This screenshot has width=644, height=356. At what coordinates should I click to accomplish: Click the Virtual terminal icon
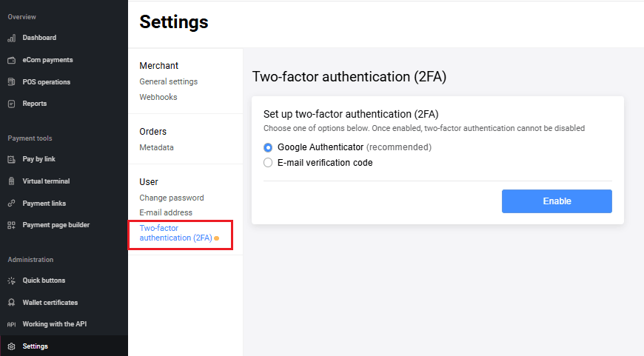[11, 181]
